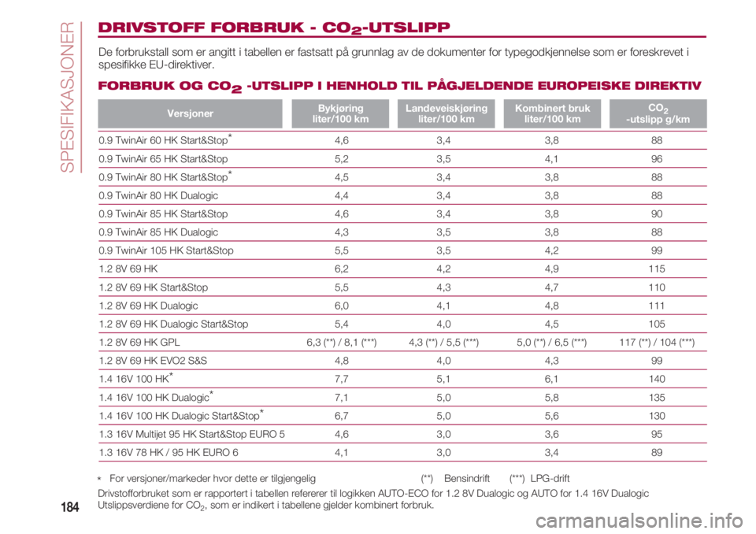This screenshot has width=756, height=534.
Task: Select the "Landeveiskjøring liter/100 km" column header
Action: pos(447,114)
